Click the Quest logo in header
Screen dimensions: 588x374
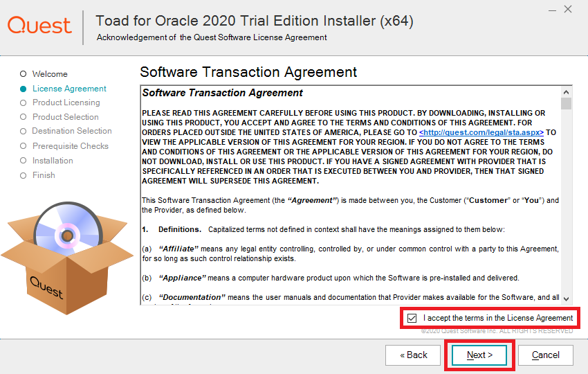coord(39,25)
